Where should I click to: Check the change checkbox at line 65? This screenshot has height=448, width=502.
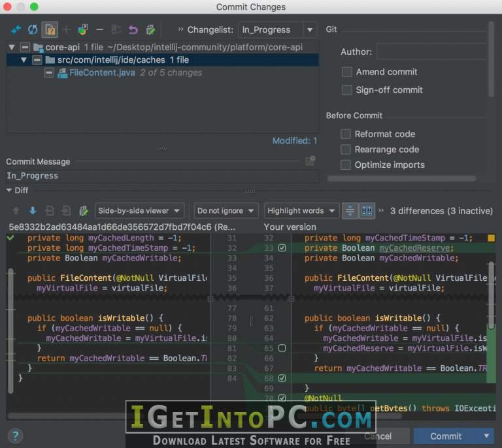point(282,348)
